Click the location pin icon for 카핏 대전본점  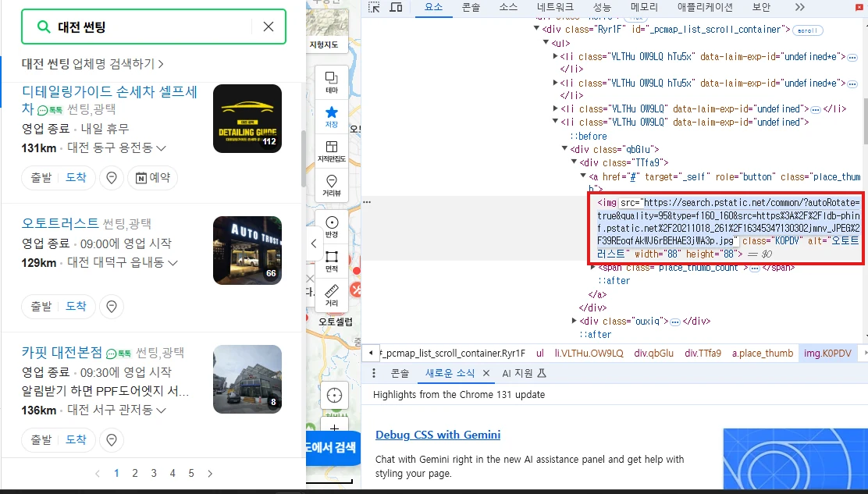point(112,440)
